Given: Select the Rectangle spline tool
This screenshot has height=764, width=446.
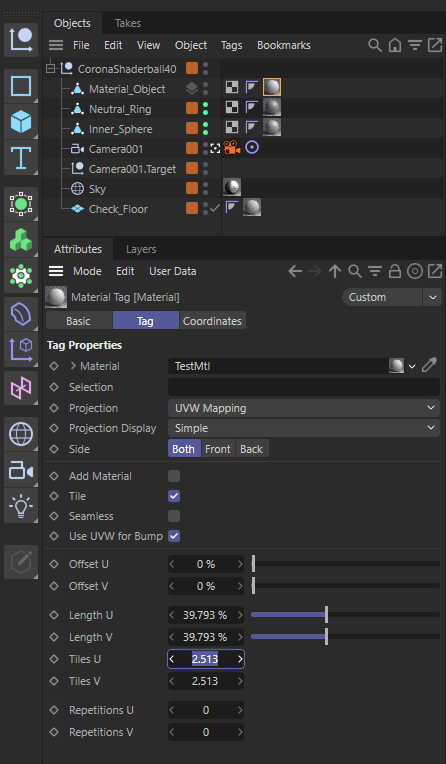Looking at the screenshot, I should [x=21, y=86].
